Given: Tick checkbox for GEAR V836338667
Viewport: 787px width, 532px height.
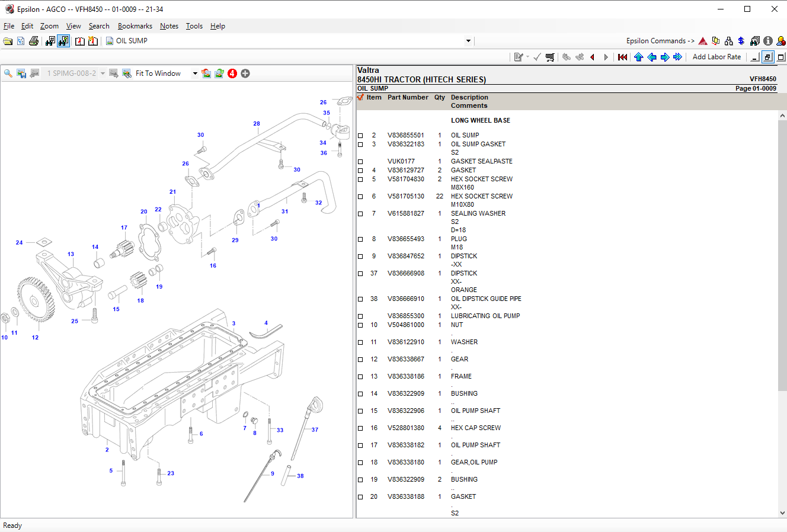Looking at the screenshot, I should pos(360,360).
